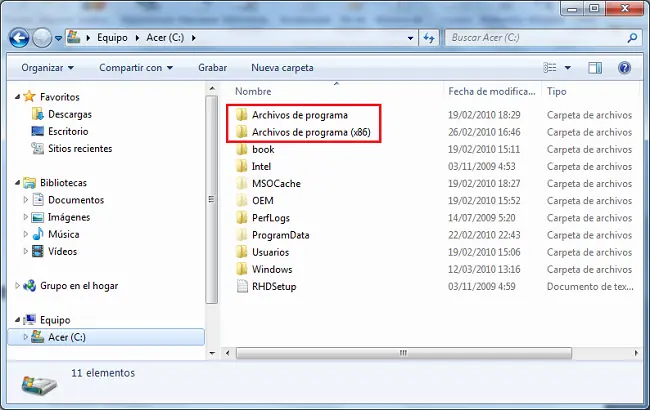Create a Nueva carpeta
The height and width of the screenshot is (410, 650).
(x=282, y=68)
